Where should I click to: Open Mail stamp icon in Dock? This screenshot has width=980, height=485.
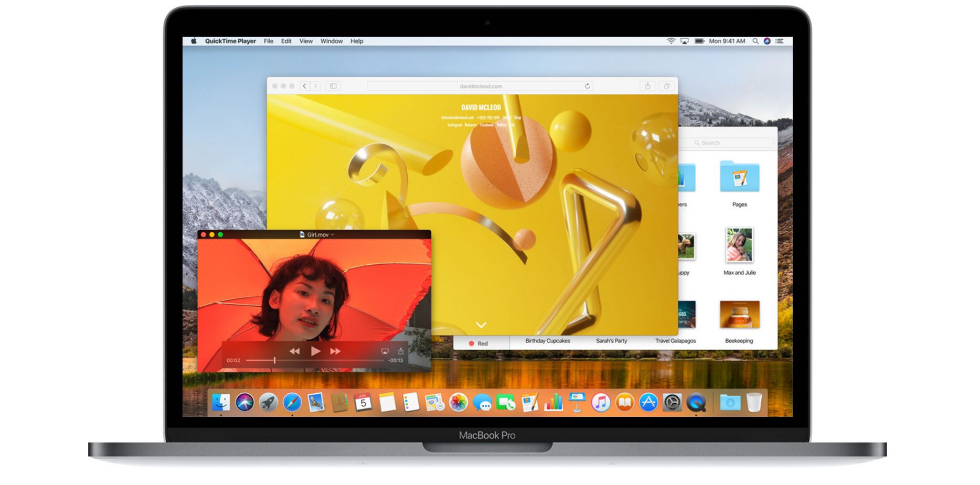click(316, 403)
